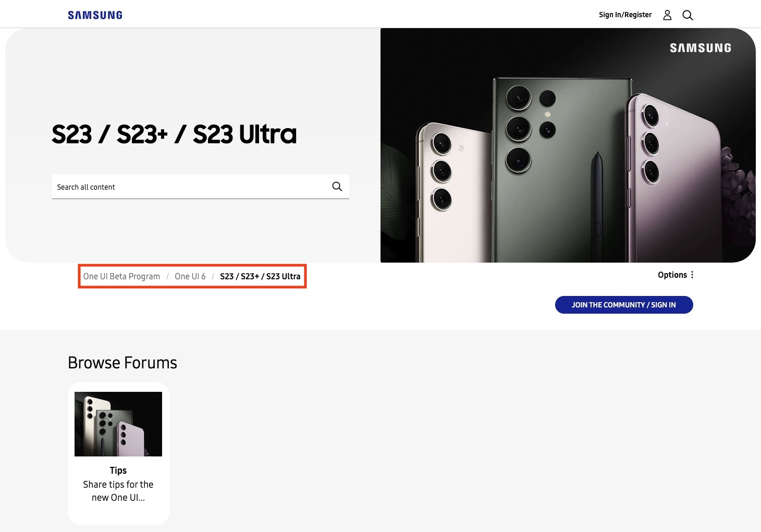Select the S23 / S23+ / S23 Ultra breadcrumb
Image resolution: width=761 pixels, height=532 pixels.
[260, 276]
